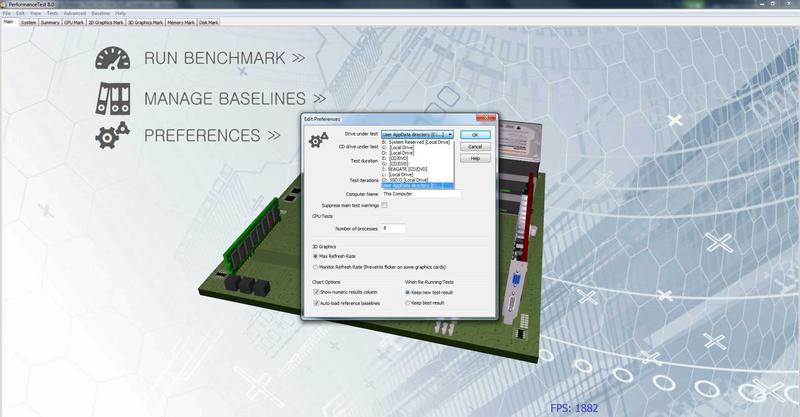
Task: Choose B: System Reserved drive from list
Action: 417,142
